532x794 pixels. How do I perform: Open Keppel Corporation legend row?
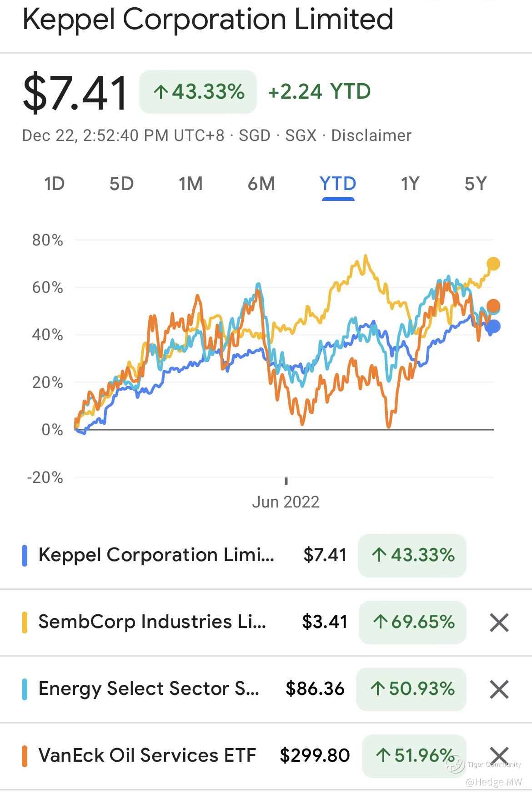pyautogui.click(x=156, y=555)
